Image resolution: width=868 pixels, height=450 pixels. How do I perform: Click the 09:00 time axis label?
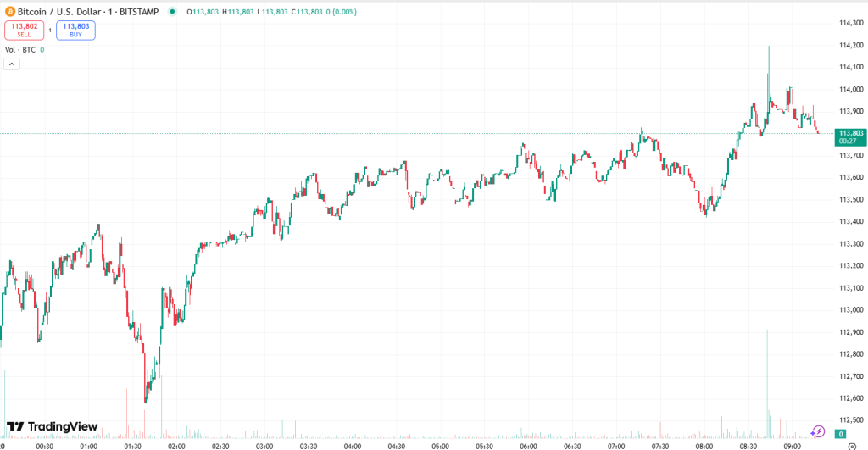(x=792, y=446)
